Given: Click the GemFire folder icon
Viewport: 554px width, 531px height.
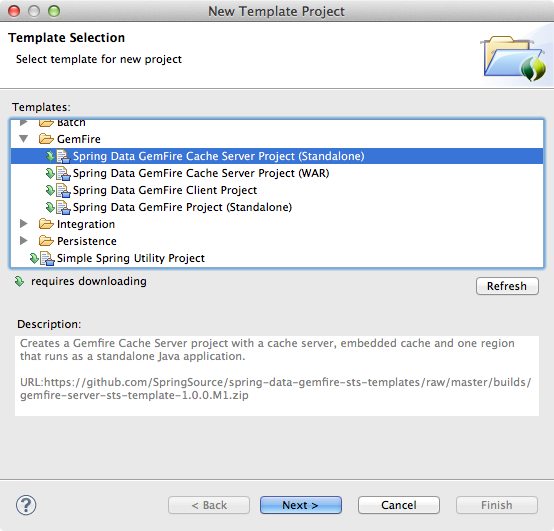Looking at the screenshot, I should tap(46, 139).
